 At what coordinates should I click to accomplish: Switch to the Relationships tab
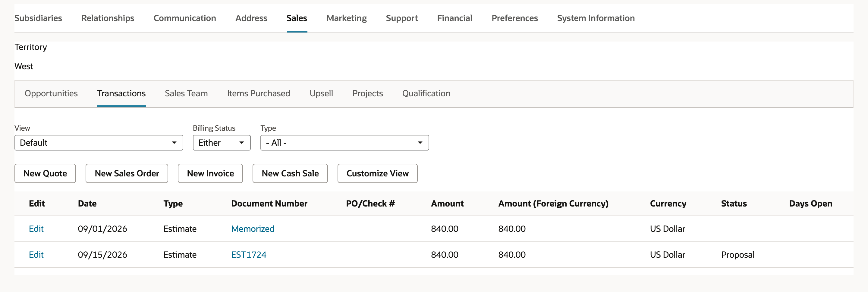(108, 18)
